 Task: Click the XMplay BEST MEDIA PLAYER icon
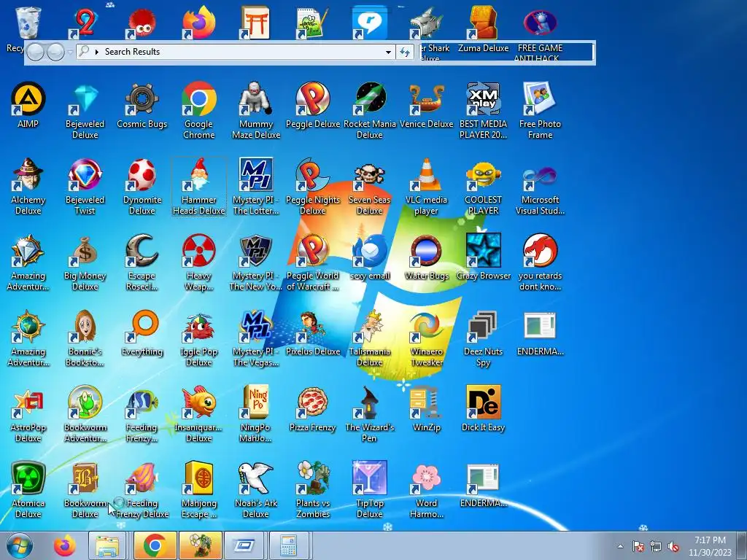coord(483,111)
